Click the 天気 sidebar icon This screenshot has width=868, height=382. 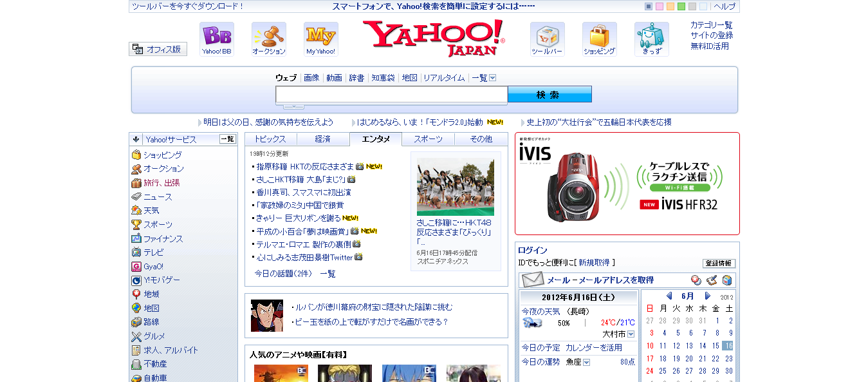[136, 211]
